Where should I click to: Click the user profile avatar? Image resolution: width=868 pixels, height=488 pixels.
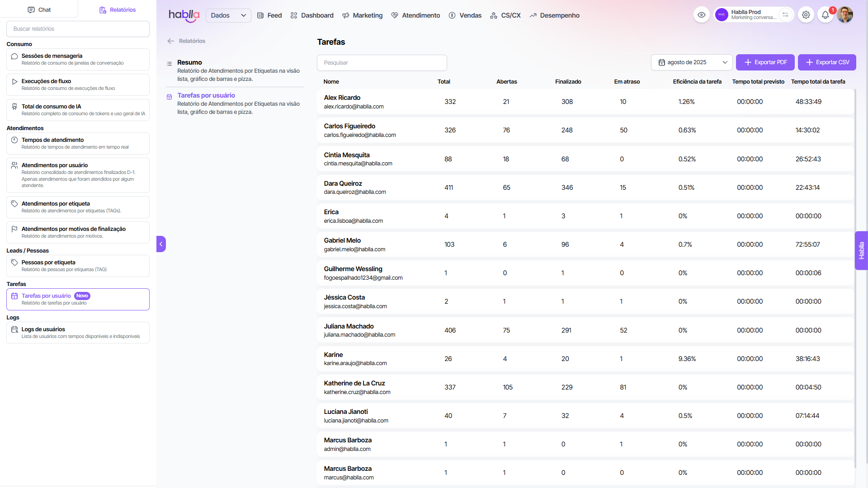[x=844, y=15]
